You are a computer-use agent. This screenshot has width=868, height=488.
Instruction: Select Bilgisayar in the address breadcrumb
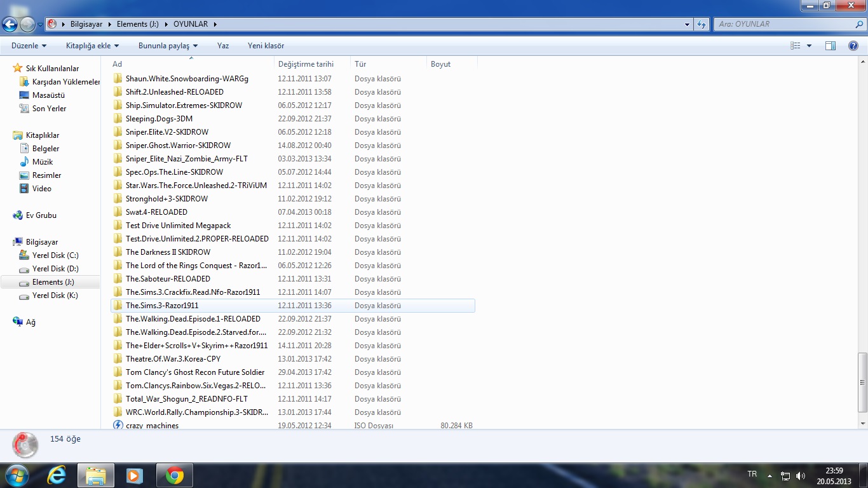click(x=86, y=24)
